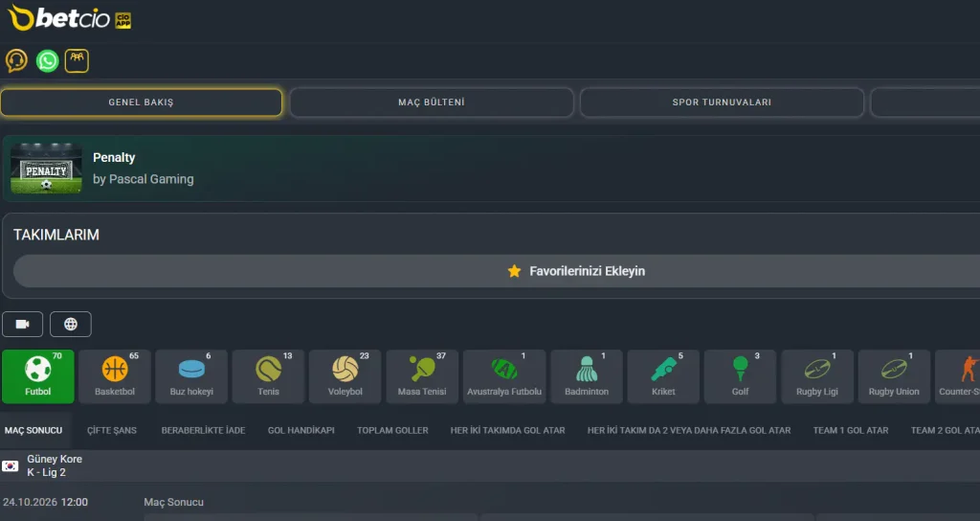Open the Cio APP badge
Viewport: 980px width, 521px height.
click(123, 21)
